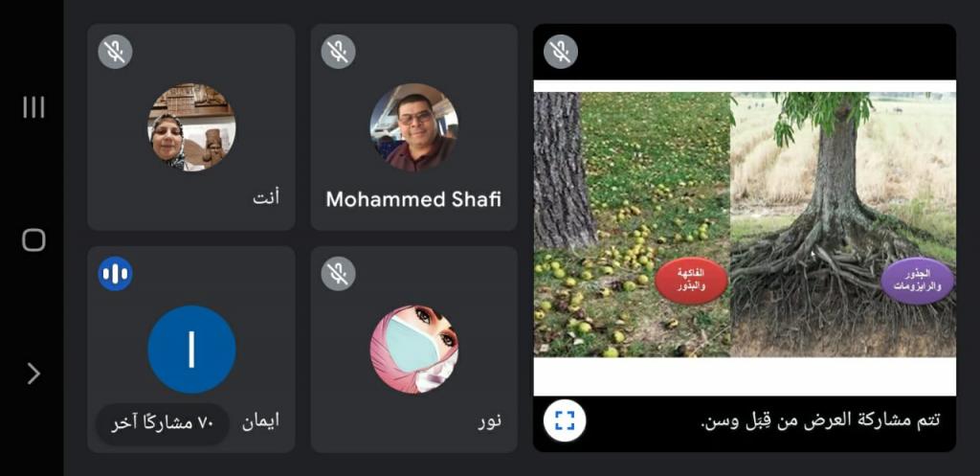Tap the muted mic icon on the presentation tile
The height and width of the screenshot is (476, 980).
pos(561,52)
